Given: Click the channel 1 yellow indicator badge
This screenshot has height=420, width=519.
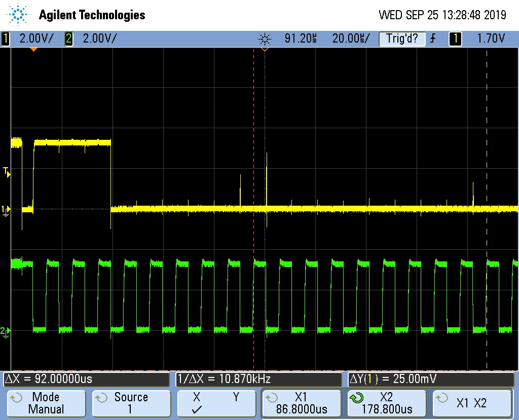Looking at the screenshot, I should 6,39.
